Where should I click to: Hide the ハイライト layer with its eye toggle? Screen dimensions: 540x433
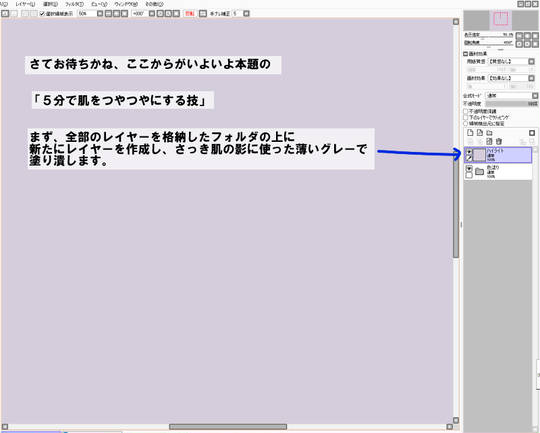tap(469, 152)
